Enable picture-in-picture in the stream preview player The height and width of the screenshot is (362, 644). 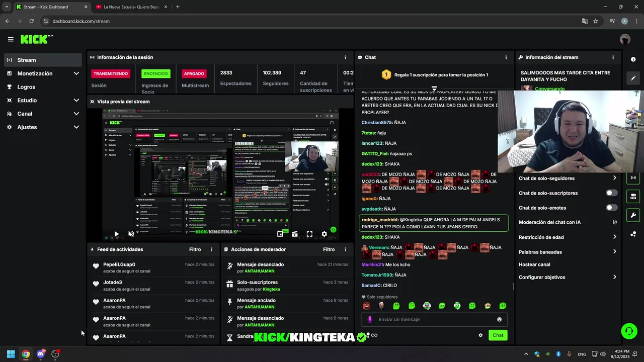point(280,234)
